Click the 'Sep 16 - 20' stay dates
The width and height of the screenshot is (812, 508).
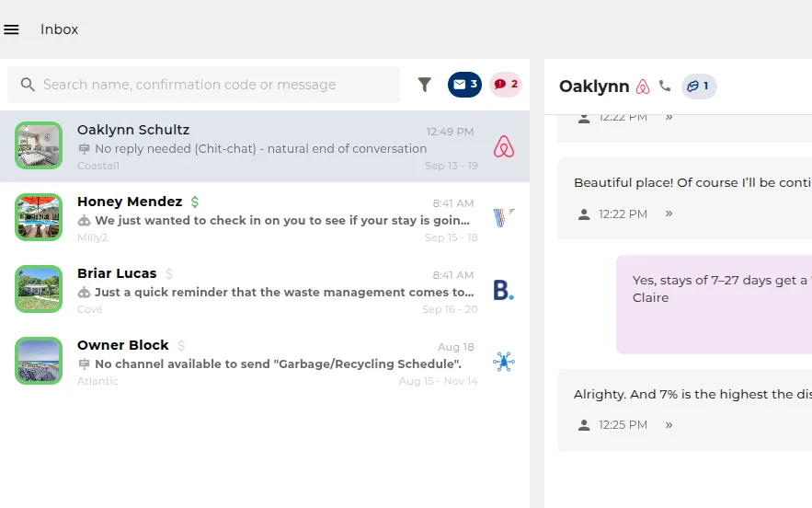pos(450,309)
